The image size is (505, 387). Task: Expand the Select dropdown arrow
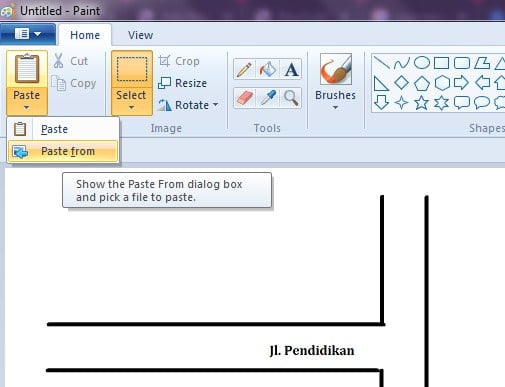click(x=132, y=107)
